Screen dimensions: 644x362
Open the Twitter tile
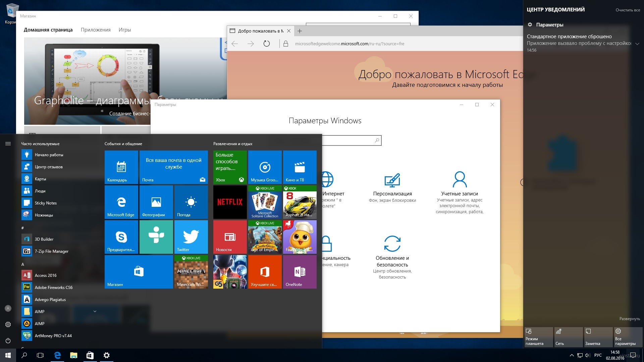pyautogui.click(x=191, y=237)
